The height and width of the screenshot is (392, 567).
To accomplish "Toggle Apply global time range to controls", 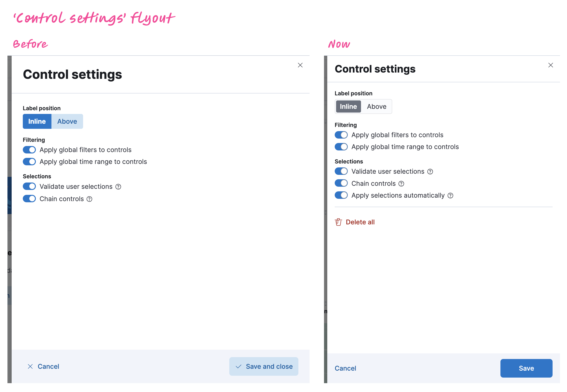I will (x=342, y=147).
